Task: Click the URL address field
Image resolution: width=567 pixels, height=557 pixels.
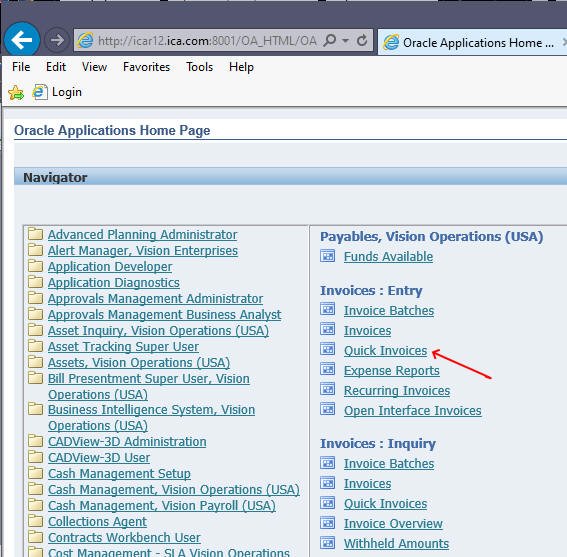Action: [207, 41]
